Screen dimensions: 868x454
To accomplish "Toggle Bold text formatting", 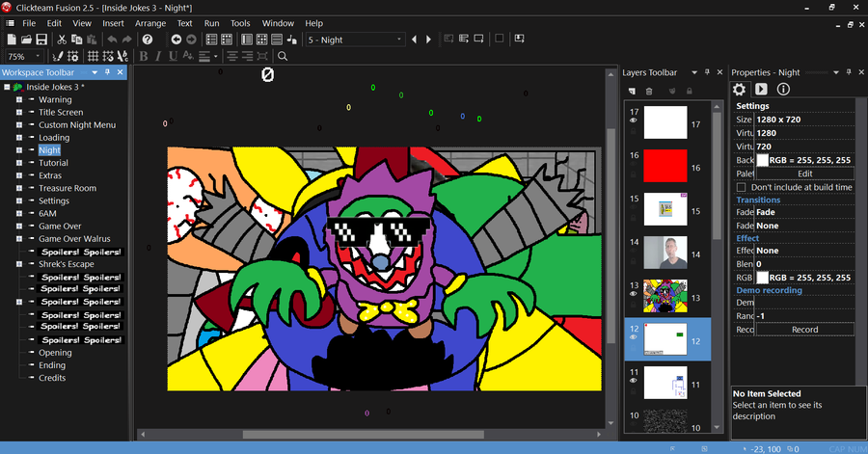I will click(144, 56).
